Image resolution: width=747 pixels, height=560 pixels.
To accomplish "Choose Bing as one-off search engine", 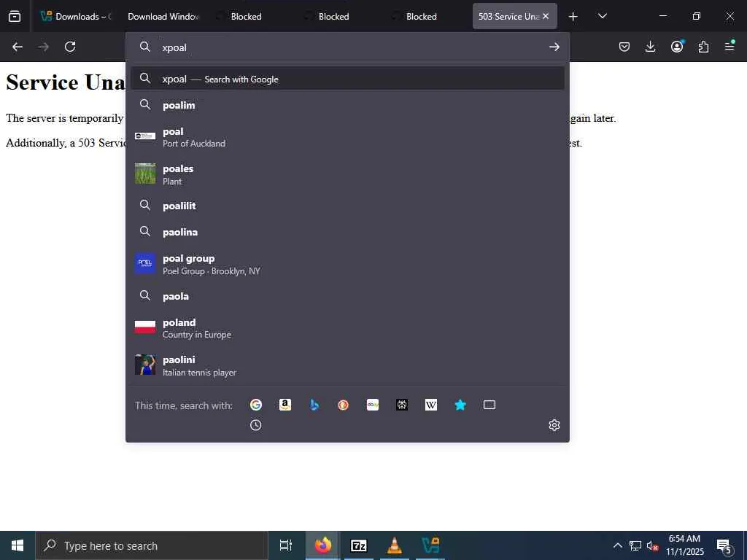I will tap(314, 405).
